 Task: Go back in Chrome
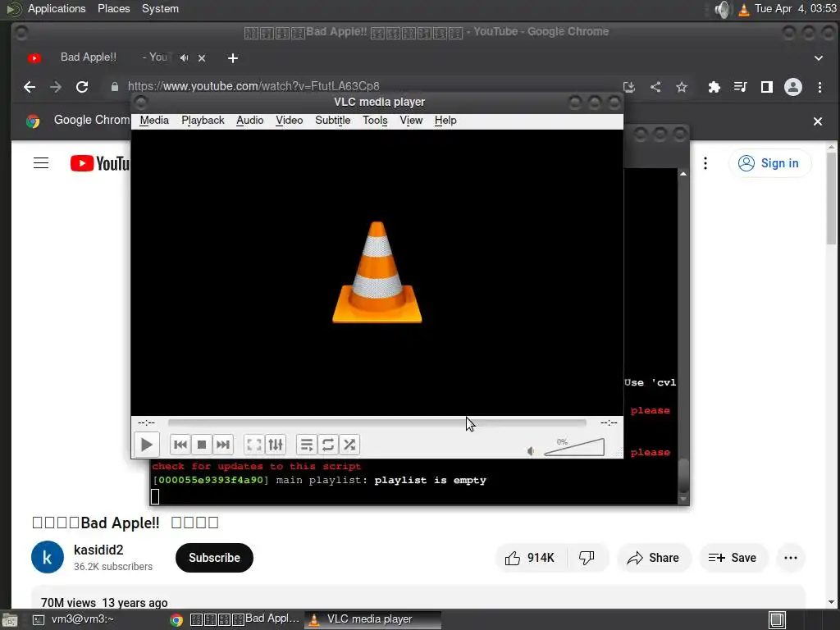[30, 87]
